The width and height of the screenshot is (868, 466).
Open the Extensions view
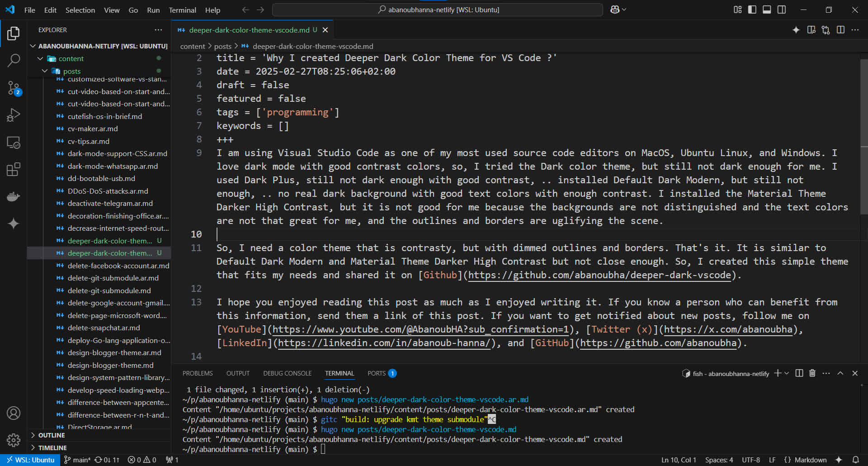pos(14,170)
